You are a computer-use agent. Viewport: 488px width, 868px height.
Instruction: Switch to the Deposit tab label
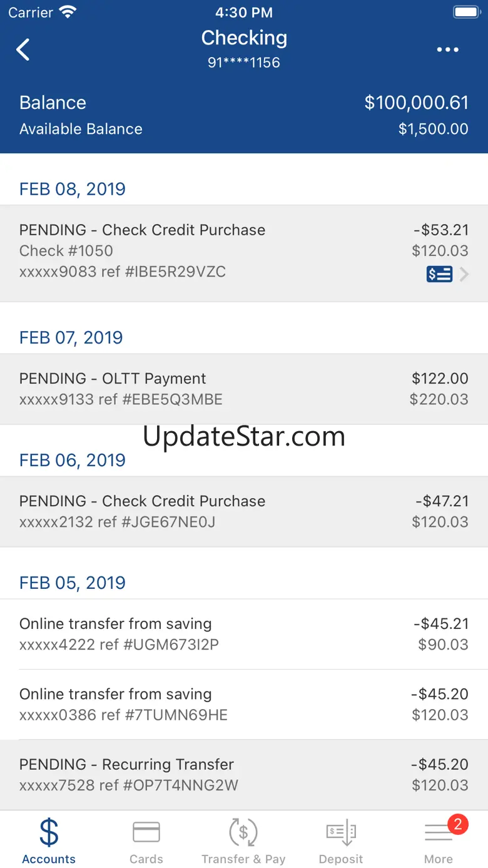pyautogui.click(x=341, y=859)
